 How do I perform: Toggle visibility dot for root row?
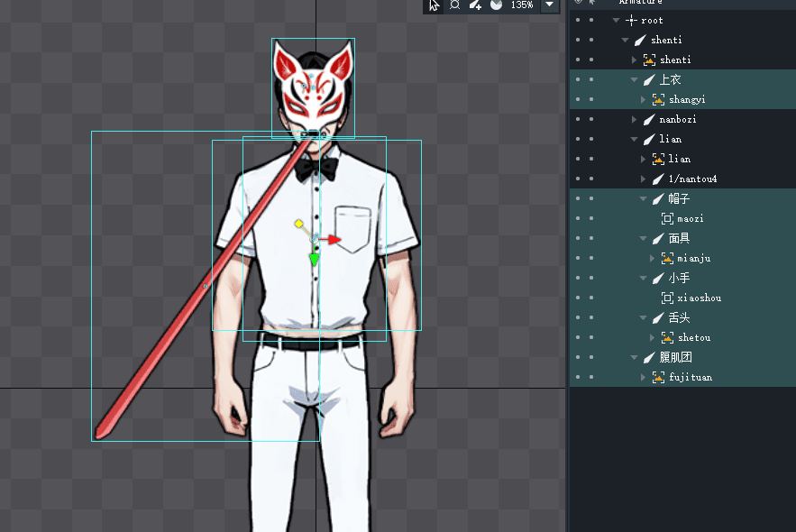click(577, 20)
